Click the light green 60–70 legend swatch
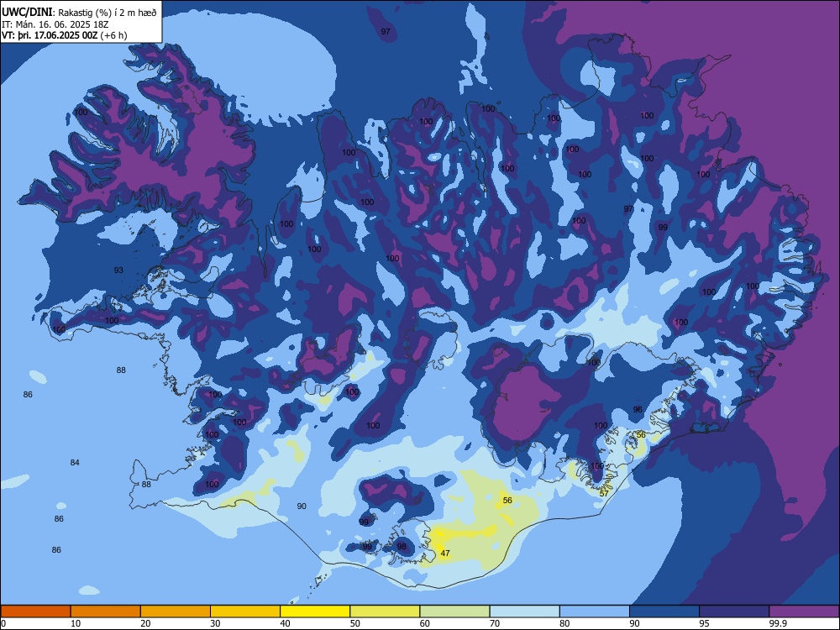 454,612
